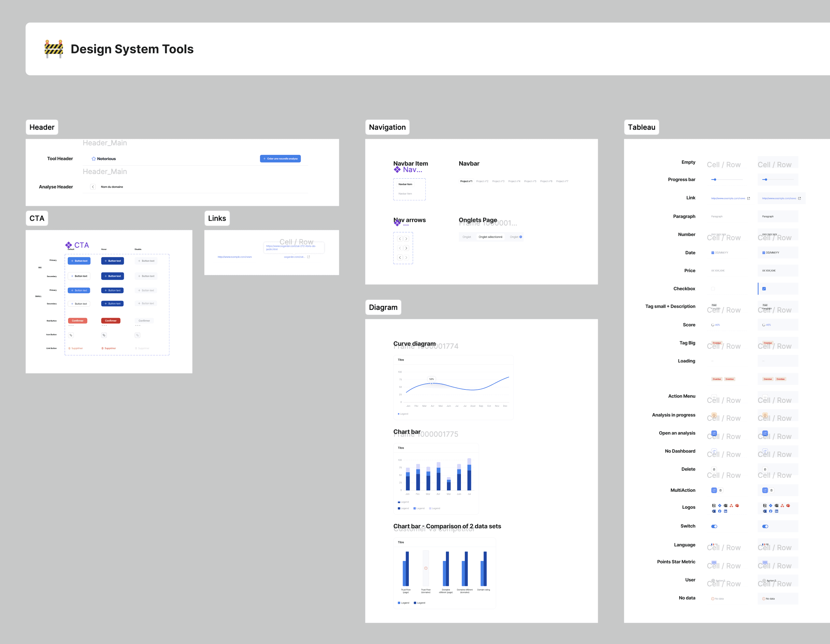This screenshot has height=644, width=830.
Task: Uncheck the blue checked checkbox in Tableau
Action: tap(764, 288)
